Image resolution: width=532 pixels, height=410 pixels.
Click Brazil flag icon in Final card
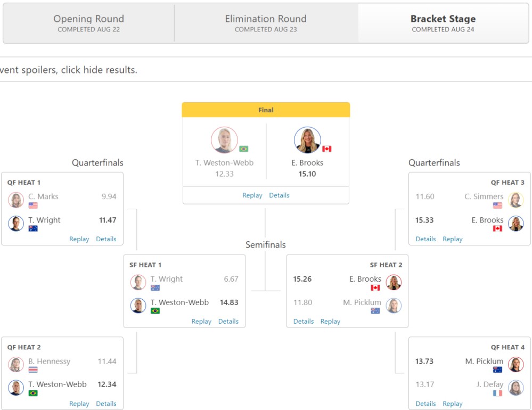pyautogui.click(x=244, y=149)
